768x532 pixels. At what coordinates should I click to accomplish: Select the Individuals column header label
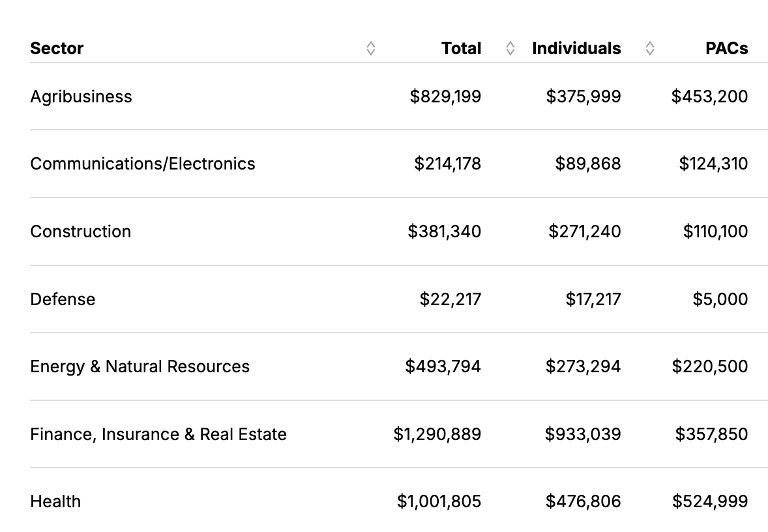pos(576,48)
